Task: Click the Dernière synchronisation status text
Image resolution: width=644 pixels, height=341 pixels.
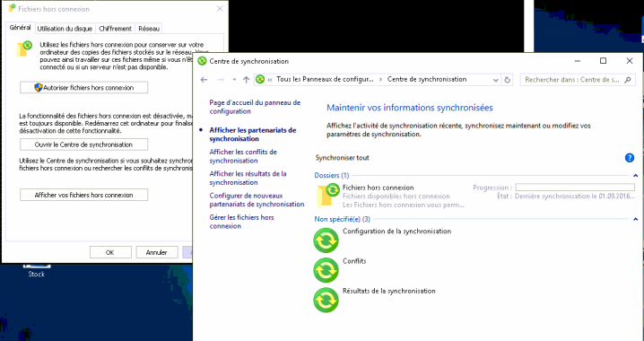Action: coord(574,197)
